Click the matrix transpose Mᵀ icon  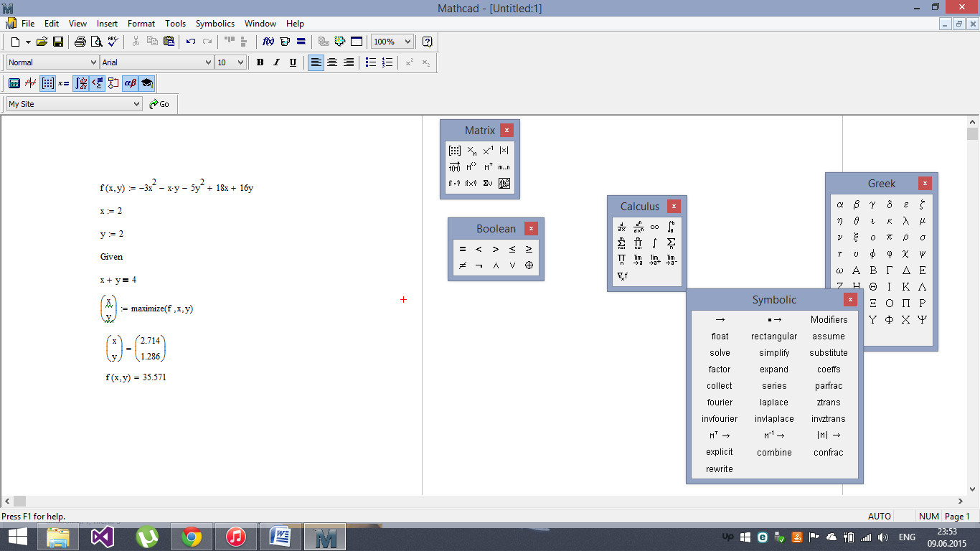tap(488, 166)
